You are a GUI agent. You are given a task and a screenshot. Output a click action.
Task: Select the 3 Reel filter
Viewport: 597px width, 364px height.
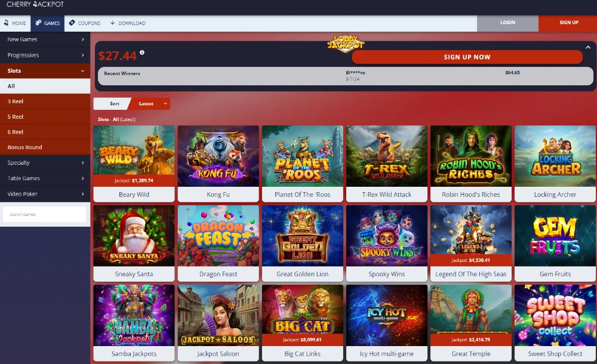click(x=45, y=101)
